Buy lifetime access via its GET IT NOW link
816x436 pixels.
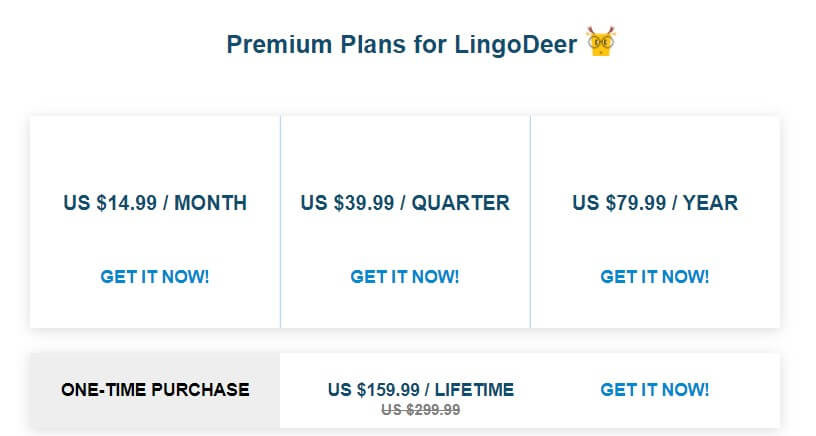pos(655,389)
